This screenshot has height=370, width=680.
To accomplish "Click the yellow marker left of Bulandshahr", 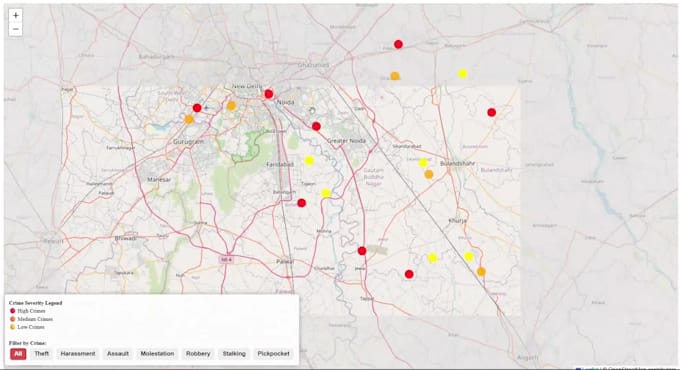I will [x=423, y=163].
